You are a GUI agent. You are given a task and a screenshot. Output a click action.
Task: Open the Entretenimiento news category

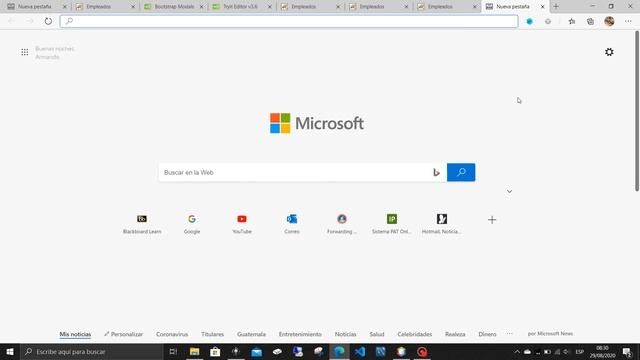point(300,334)
